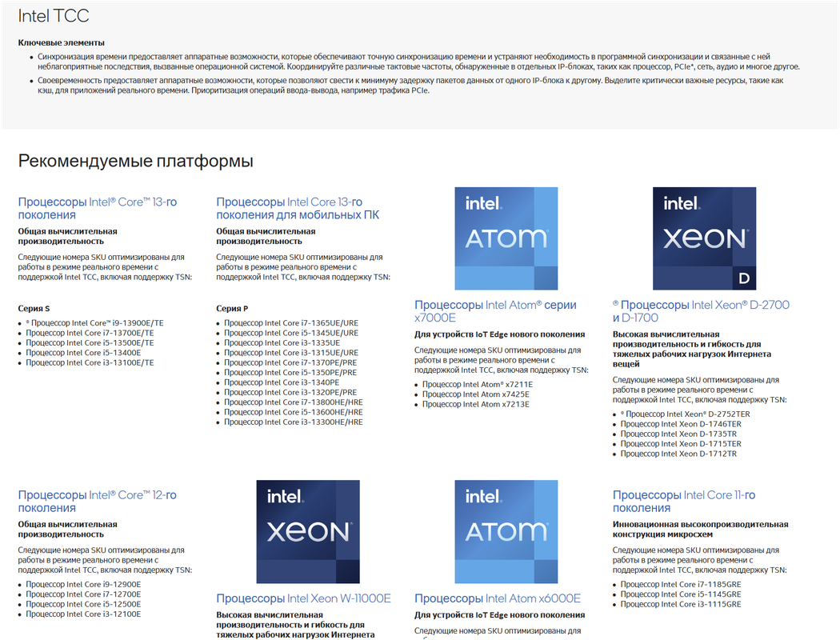This screenshot has width=840, height=640.
Task: Select list item Intel Core i7-1185GRE
Action: click(x=681, y=584)
